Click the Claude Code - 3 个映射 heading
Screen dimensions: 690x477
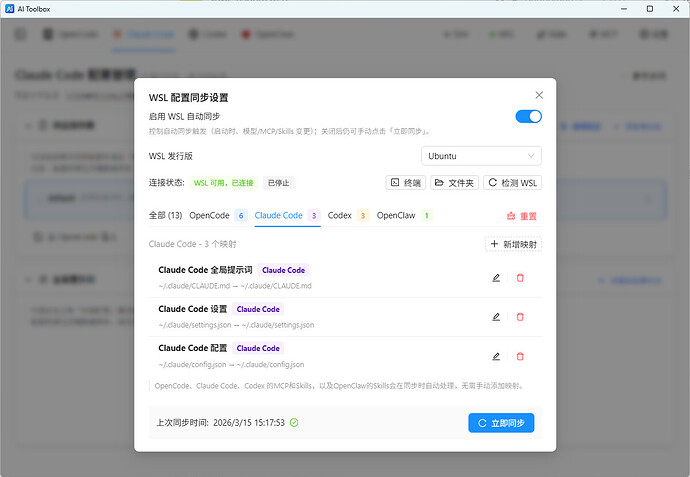192,244
